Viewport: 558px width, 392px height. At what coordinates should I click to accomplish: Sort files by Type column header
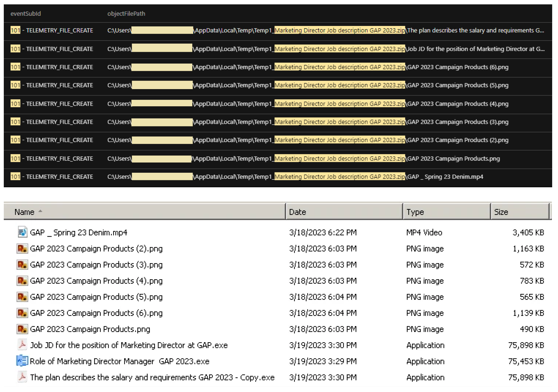415,212
